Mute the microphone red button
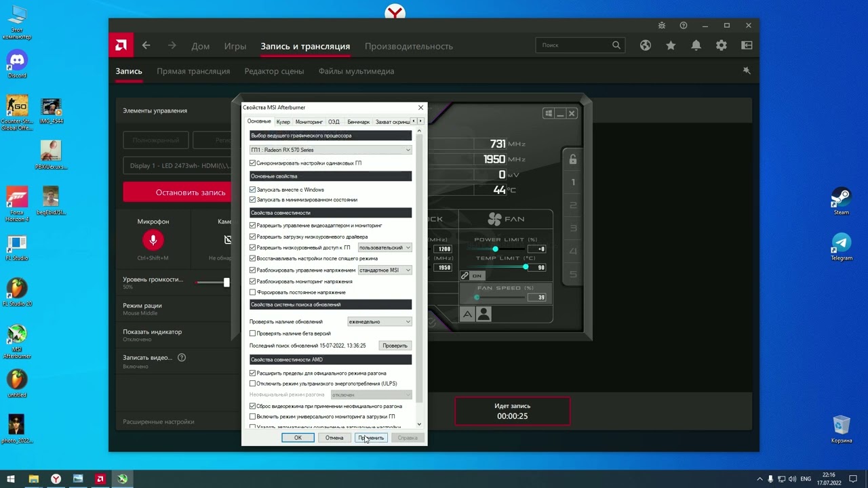 pyautogui.click(x=153, y=240)
